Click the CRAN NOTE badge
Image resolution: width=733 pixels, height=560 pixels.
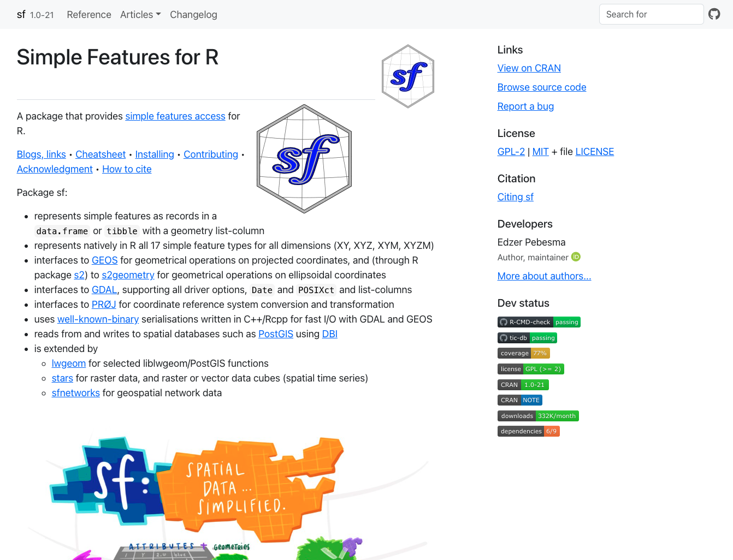[x=519, y=400]
